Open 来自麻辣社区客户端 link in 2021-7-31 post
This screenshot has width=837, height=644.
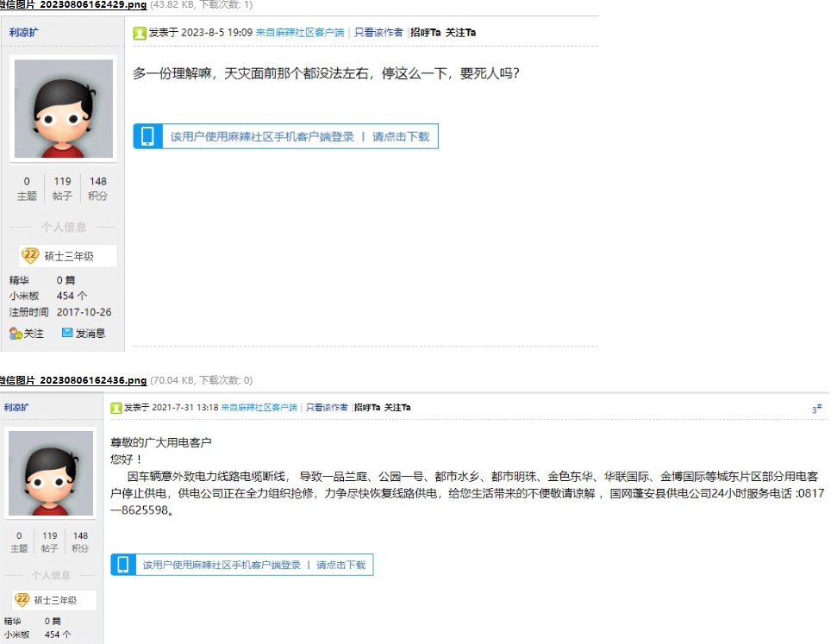click(x=259, y=408)
